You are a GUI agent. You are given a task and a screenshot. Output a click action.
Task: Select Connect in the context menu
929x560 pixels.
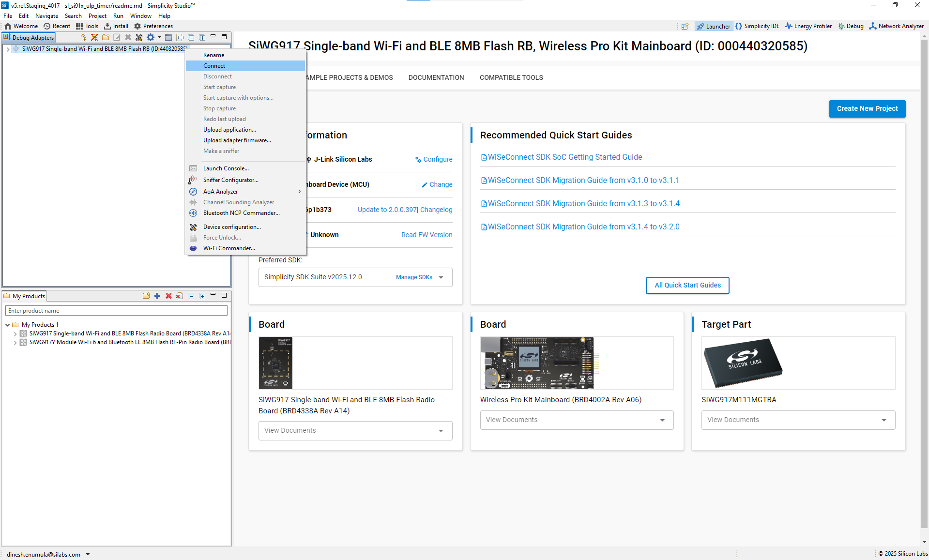click(x=214, y=66)
